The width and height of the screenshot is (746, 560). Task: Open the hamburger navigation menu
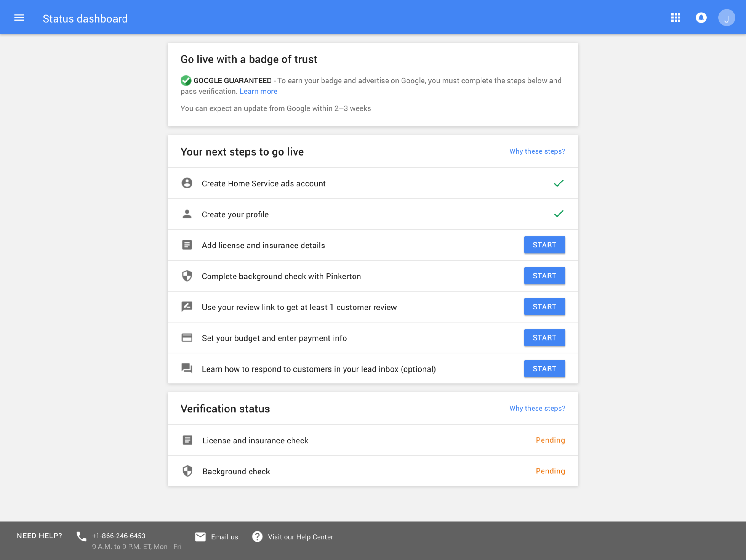[x=19, y=18]
